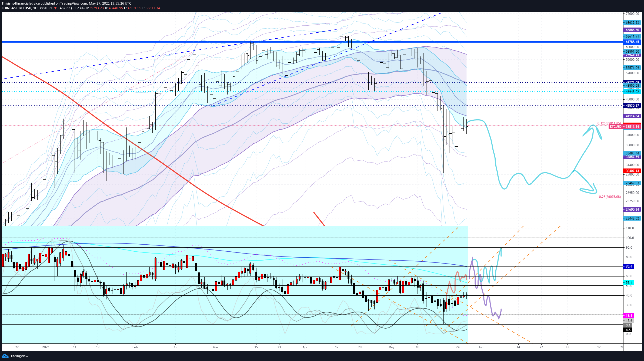644x361 pixels.
Task: Click the pink BTCUSD price tag
Action: tap(615, 127)
